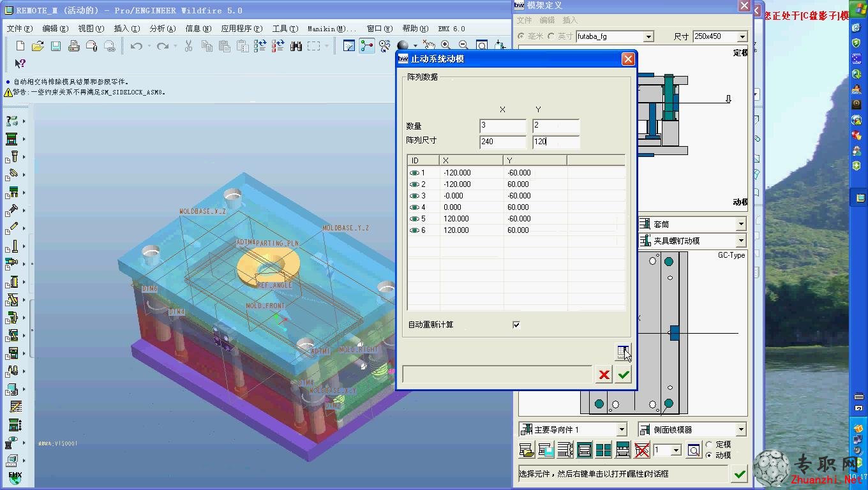Confirm stop system dialog with green checkmark
The width and height of the screenshot is (868, 490).
click(624, 375)
